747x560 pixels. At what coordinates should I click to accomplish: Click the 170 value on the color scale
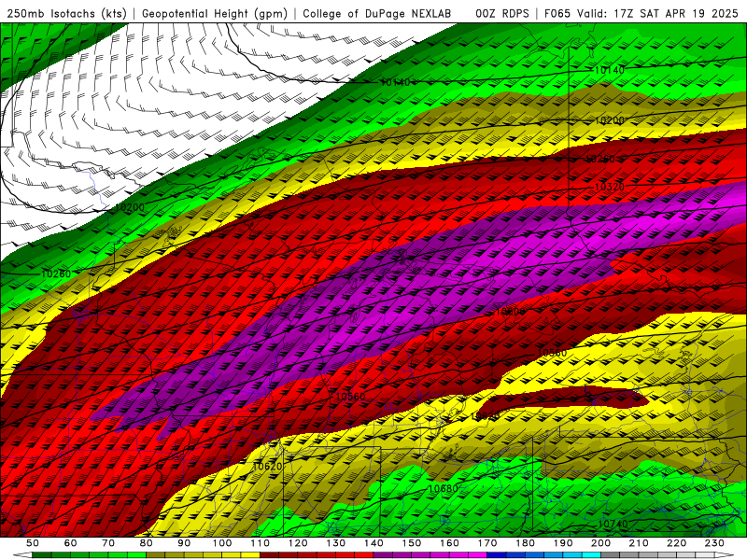pos(487,543)
